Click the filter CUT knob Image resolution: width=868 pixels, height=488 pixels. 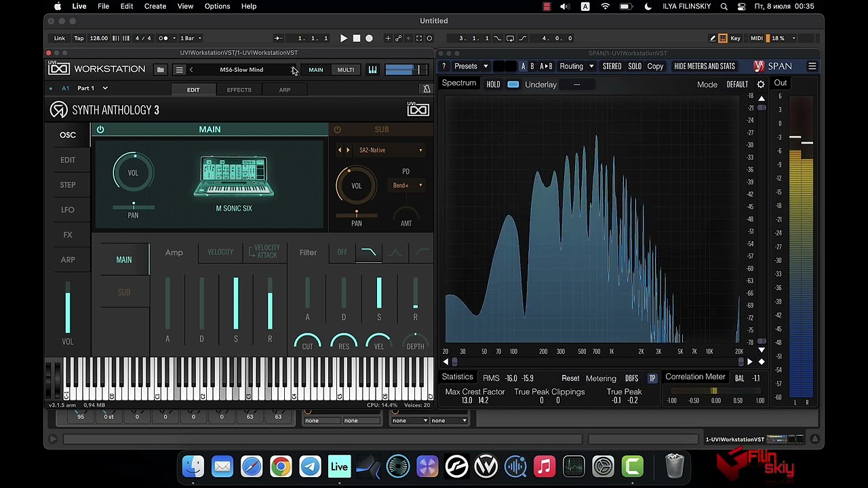(308, 343)
